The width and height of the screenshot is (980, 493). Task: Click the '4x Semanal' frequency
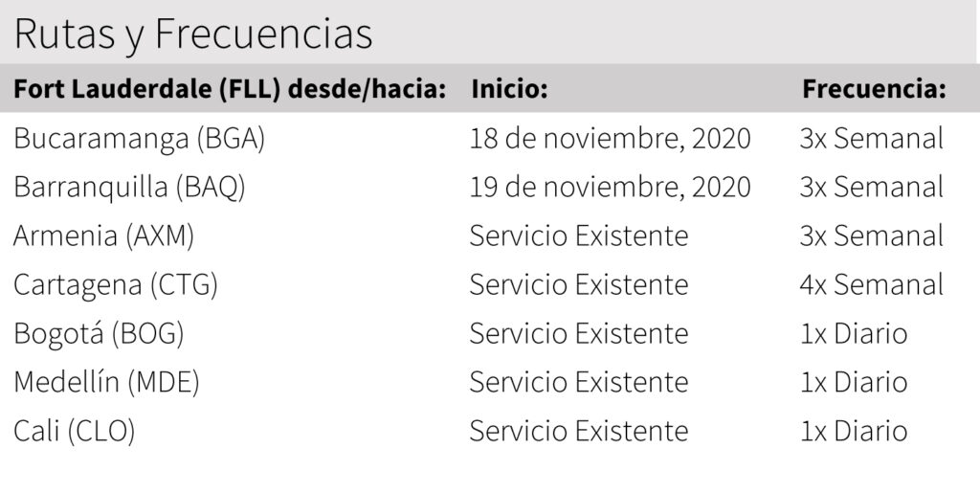(871, 284)
